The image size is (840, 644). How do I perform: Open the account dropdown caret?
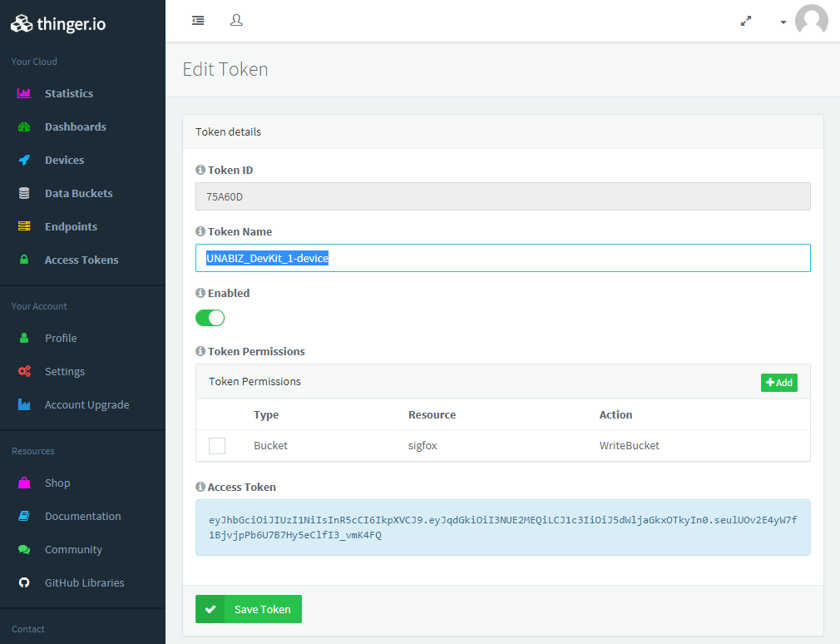[x=783, y=22]
